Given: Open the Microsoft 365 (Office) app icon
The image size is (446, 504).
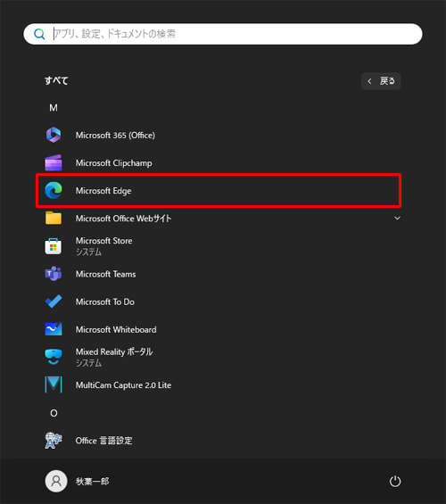Looking at the screenshot, I should 54,135.
